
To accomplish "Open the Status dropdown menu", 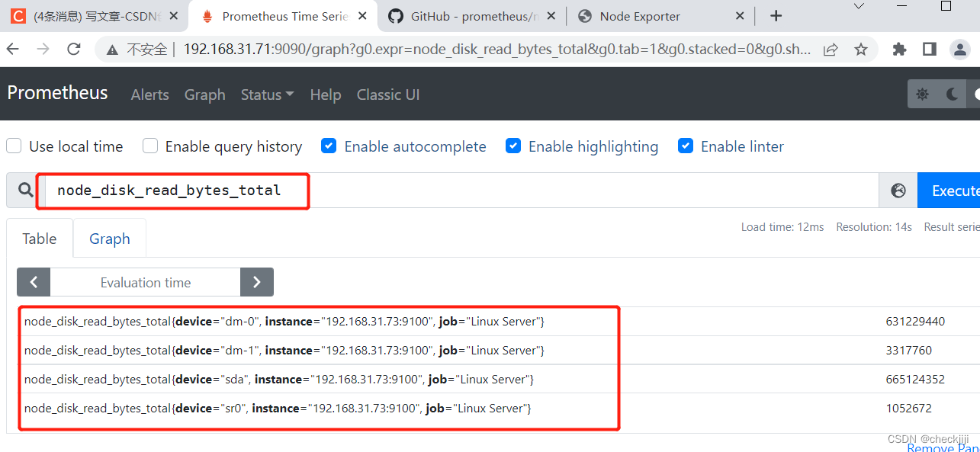I will tap(266, 95).
